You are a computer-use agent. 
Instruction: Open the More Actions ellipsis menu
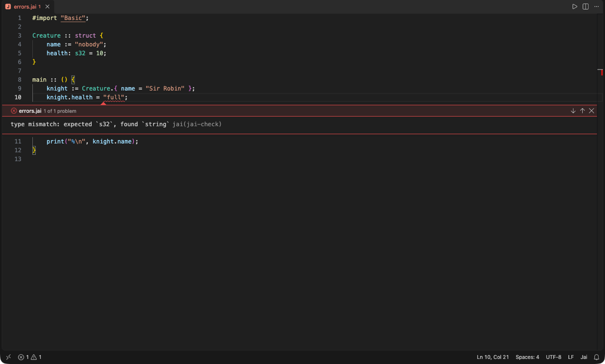596,7
